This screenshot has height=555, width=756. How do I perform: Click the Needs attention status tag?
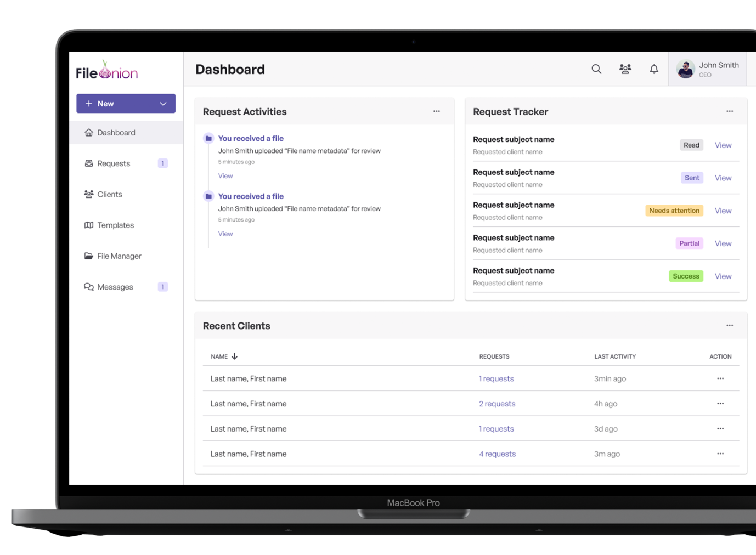(x=674, y=211)
